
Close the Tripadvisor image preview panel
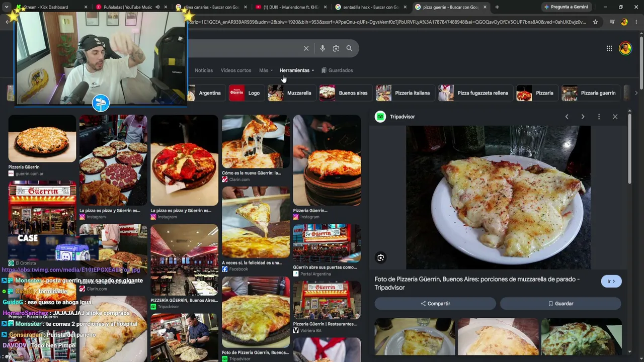[x=615, y=117]
